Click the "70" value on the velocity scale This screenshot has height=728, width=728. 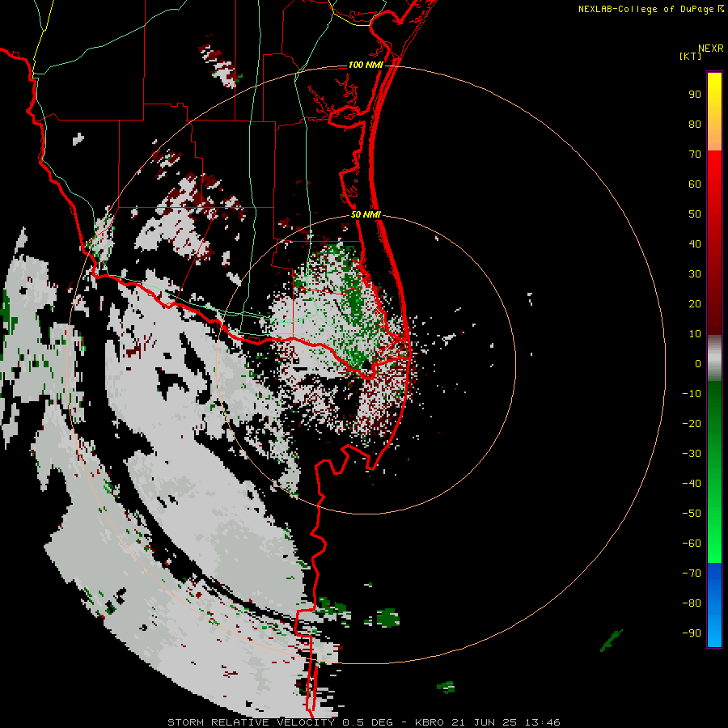coord(695,154)
